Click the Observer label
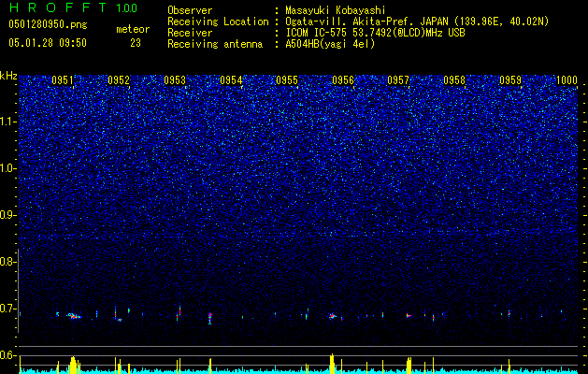Viewport: 588px width, 374px height. [x=190, y=10]
